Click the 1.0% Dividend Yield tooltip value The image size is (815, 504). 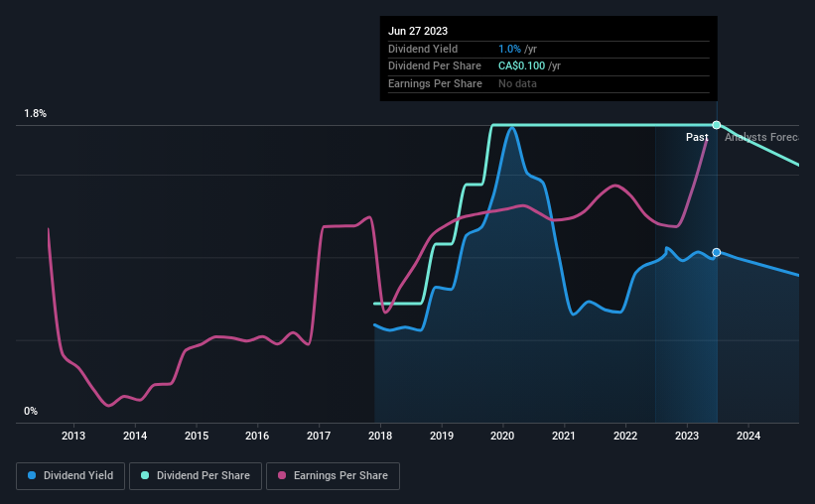[509, 49]
